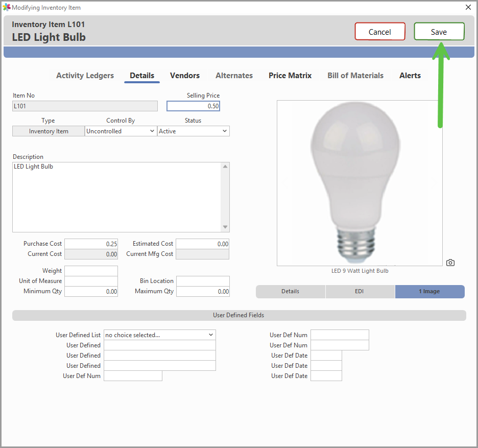Click the third User Defined text field
The height and width of the screenshot is (448, 478).
point(160,366)
